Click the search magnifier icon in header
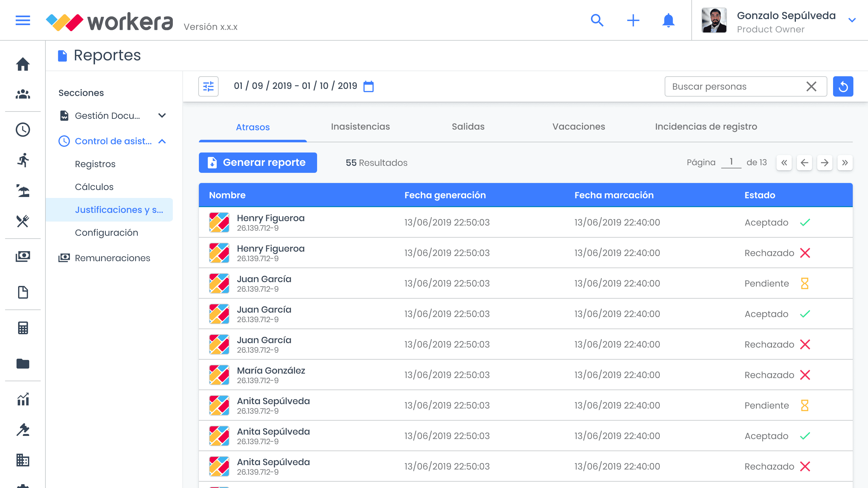Viewport: 868px width, 488px height. 597,20
